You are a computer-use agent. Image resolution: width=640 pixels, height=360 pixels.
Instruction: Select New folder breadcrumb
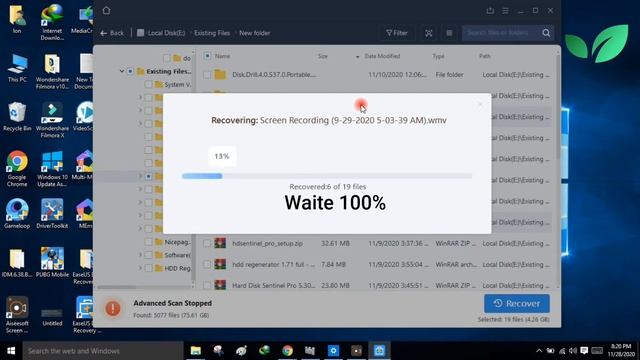[255, 33]
